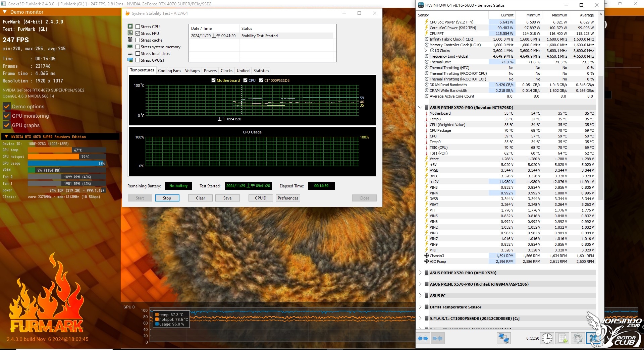Expand ASUS PRIME X570-PRO (AMD X570) group

[x=420, y=273]
